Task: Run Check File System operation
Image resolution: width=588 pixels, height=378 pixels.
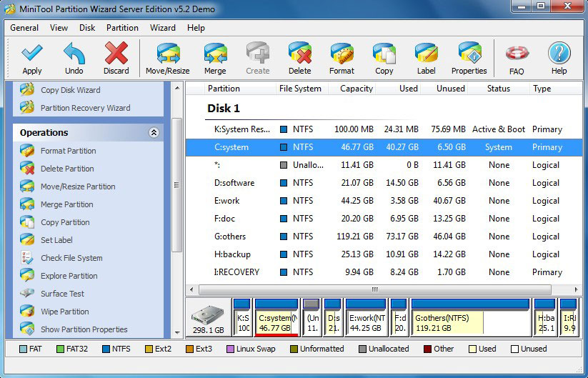Action: [x=61, y=258]
